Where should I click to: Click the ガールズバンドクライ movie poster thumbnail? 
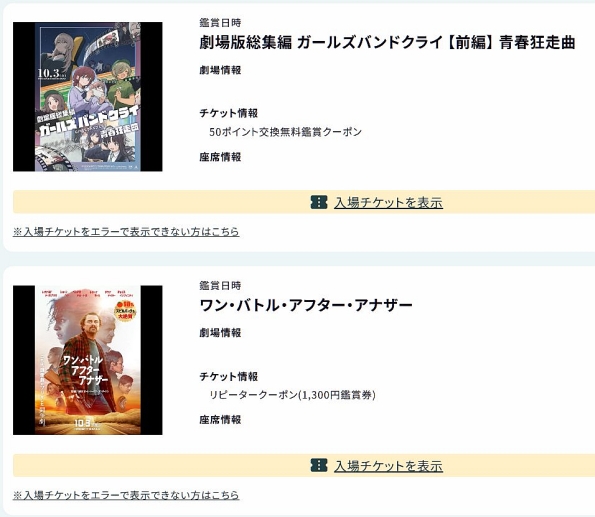point(88,97)
